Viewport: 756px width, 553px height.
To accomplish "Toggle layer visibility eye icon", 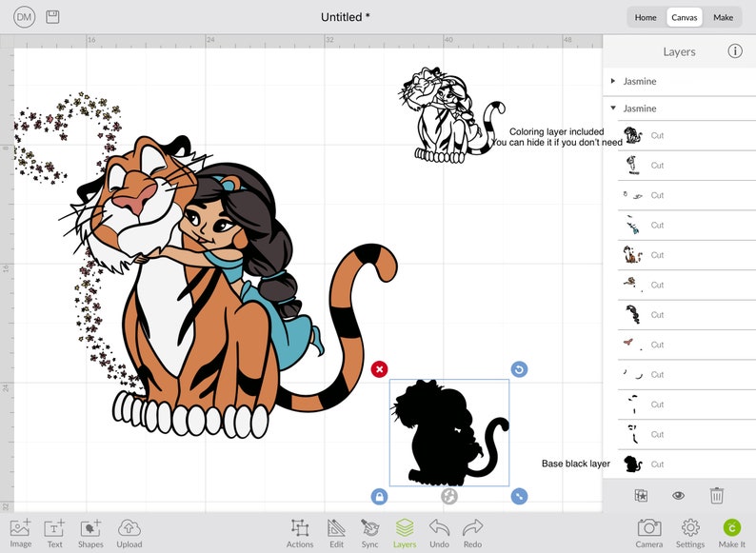I will (678, 496).
